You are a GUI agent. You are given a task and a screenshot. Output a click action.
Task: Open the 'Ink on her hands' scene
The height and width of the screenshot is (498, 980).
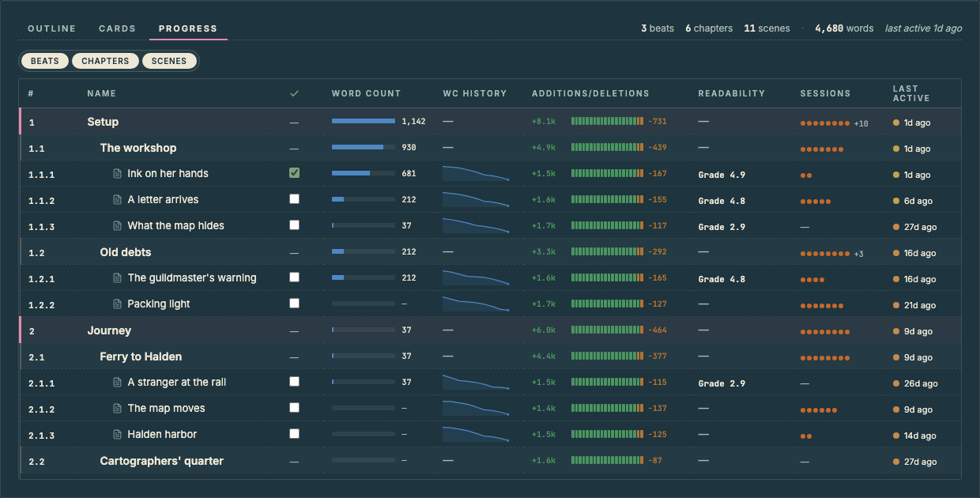[168, 173]
